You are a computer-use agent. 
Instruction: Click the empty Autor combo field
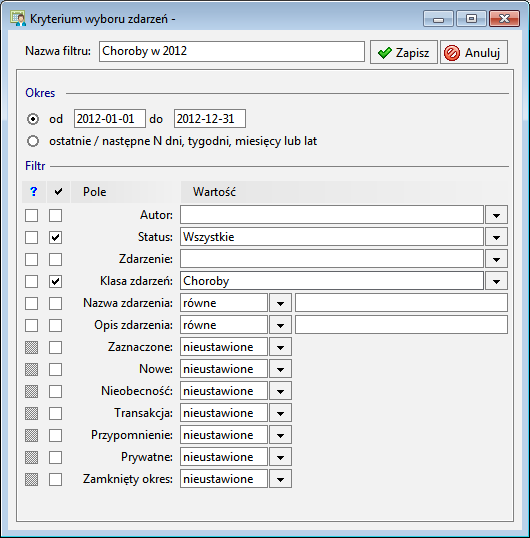[332, 215]
